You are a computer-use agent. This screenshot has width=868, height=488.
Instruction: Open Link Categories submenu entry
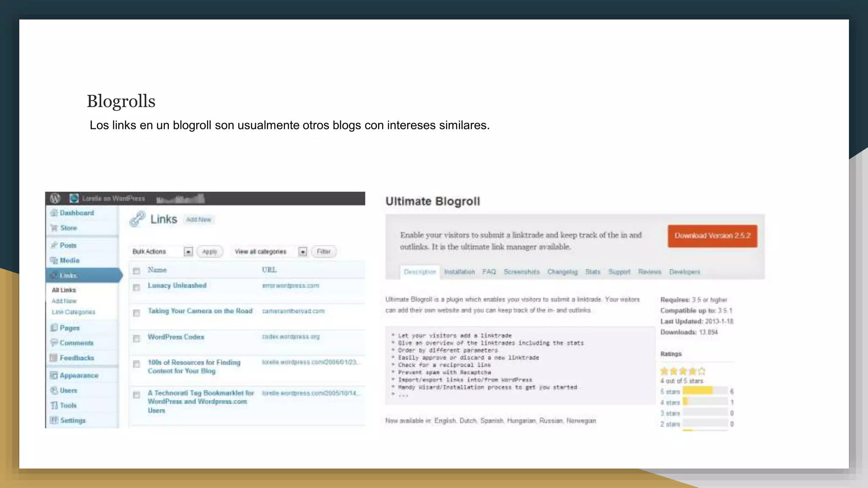point(73,312)
